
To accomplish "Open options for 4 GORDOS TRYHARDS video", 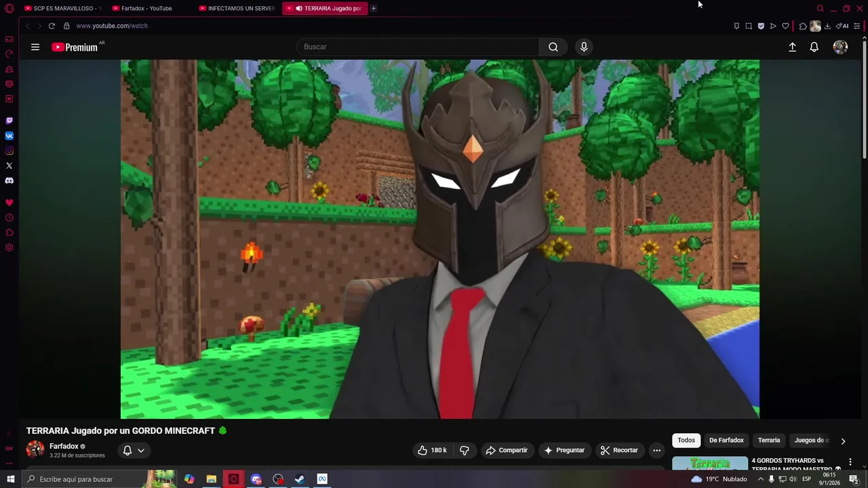I will point(850,462).
